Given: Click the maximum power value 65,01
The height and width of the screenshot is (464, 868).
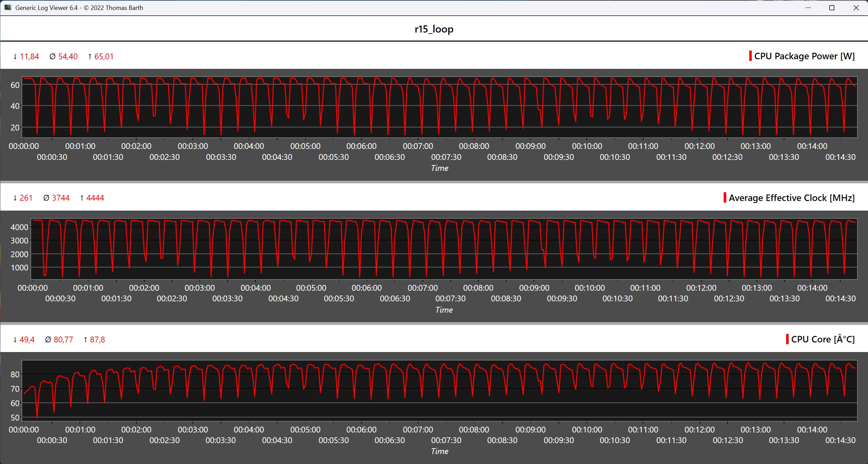Looking at the screenshot, I should (104, 57).
